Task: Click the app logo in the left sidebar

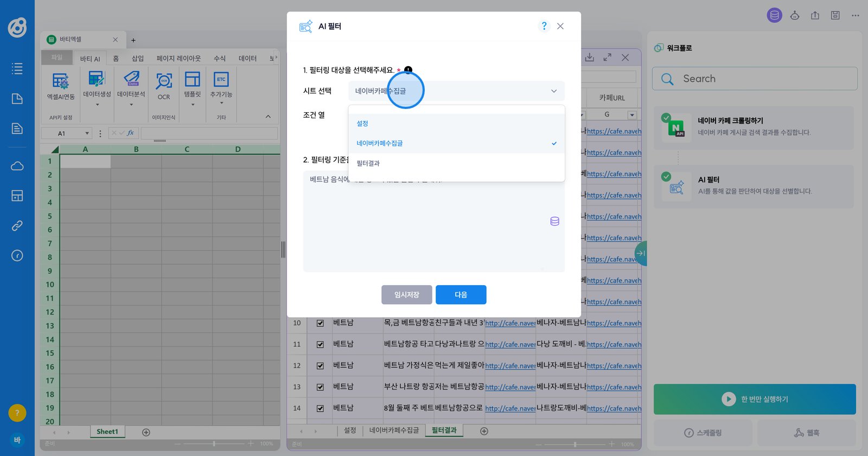Action: pyautogui.click(x=17, y=27)
